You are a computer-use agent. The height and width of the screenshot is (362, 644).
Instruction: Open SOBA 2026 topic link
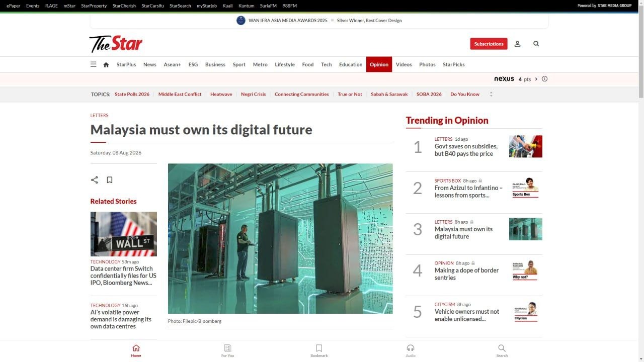point(429,94)
